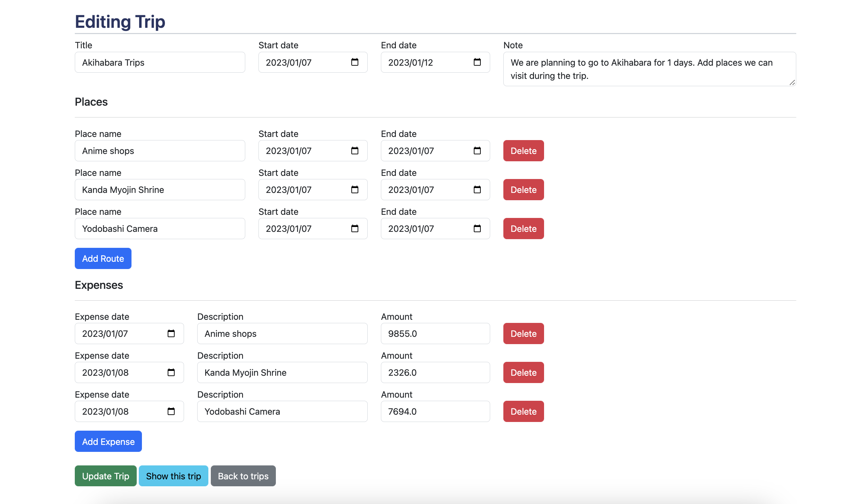Delete the Yodobashi Camera expense row

(523, 412)
